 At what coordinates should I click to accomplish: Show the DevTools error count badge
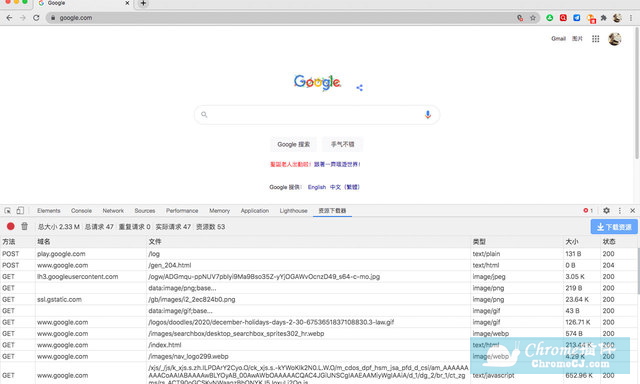pyautogui.click(x=588, y=211)
